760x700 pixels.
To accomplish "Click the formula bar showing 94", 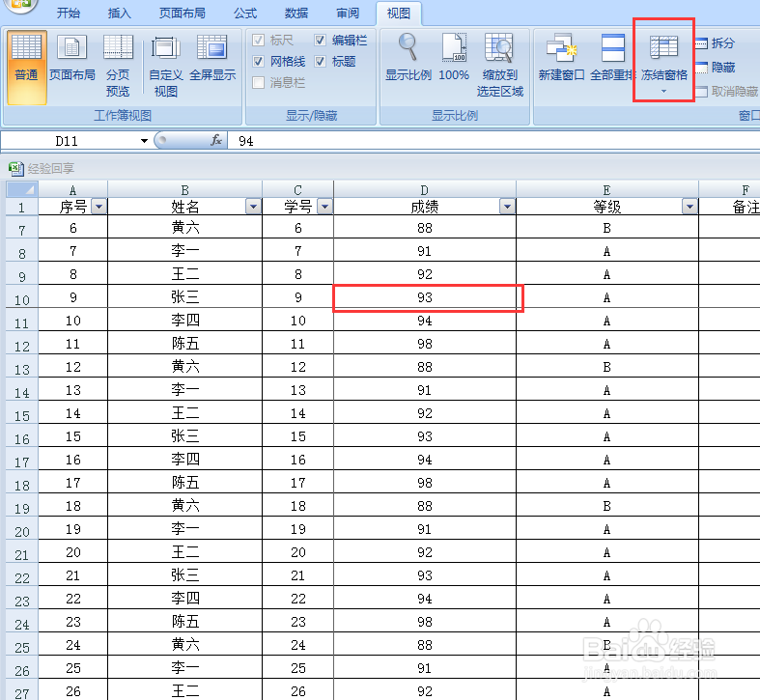I will point(493,141).
